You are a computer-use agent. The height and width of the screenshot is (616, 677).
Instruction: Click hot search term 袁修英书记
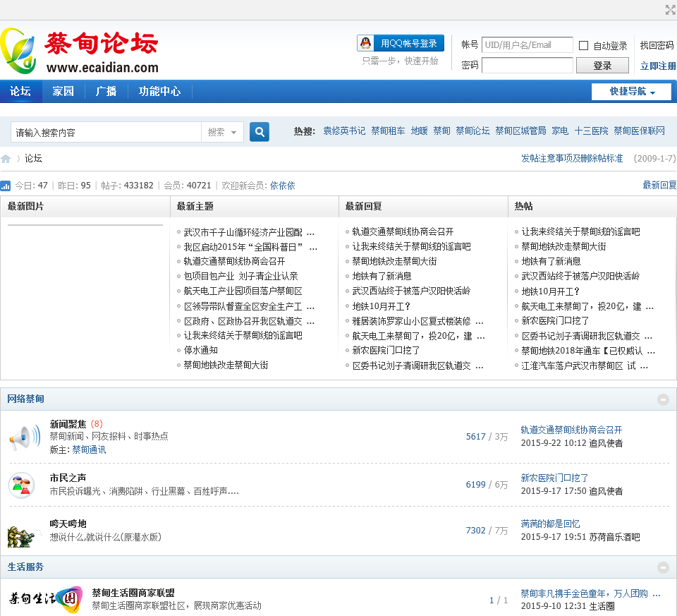tap(344, 131)
